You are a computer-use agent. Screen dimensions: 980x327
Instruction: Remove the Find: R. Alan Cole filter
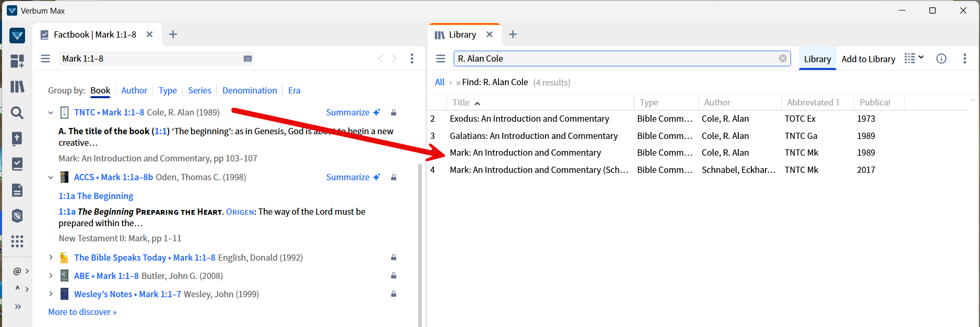tap(458, 83)
